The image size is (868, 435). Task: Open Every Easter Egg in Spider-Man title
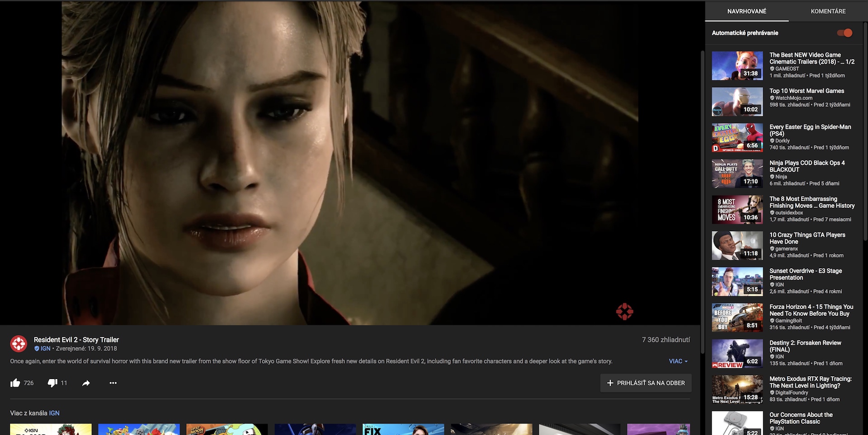pos(810,130)
